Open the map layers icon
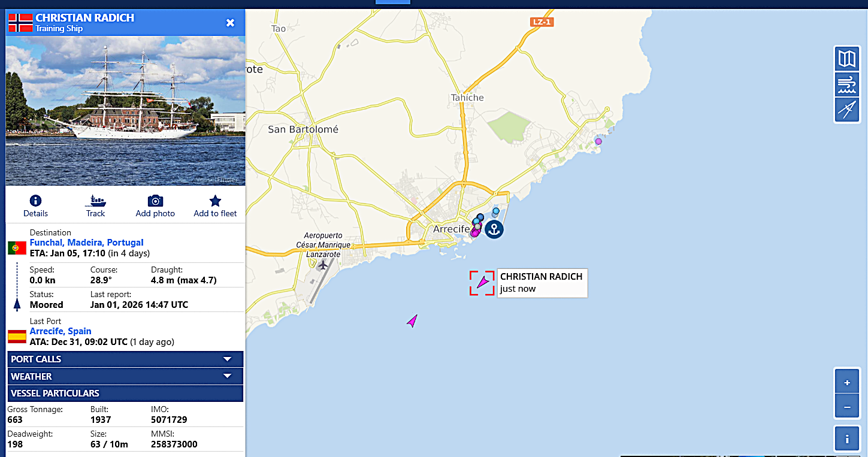This screenshot has width=868, height=457. coord(847,59)
